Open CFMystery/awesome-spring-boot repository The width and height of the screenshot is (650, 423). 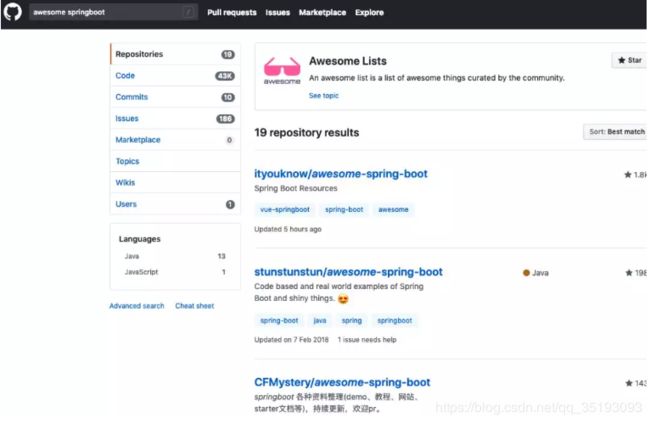[342, 382]
